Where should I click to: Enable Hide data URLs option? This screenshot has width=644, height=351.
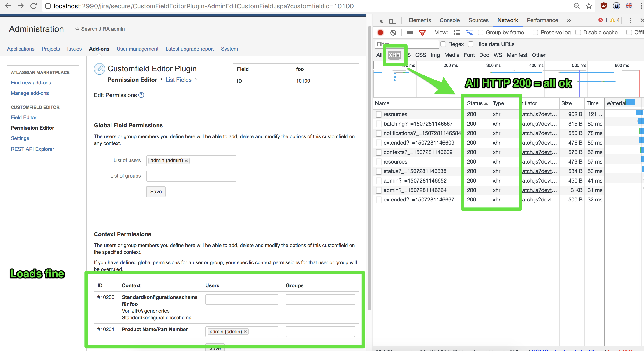tap(471, 44)
